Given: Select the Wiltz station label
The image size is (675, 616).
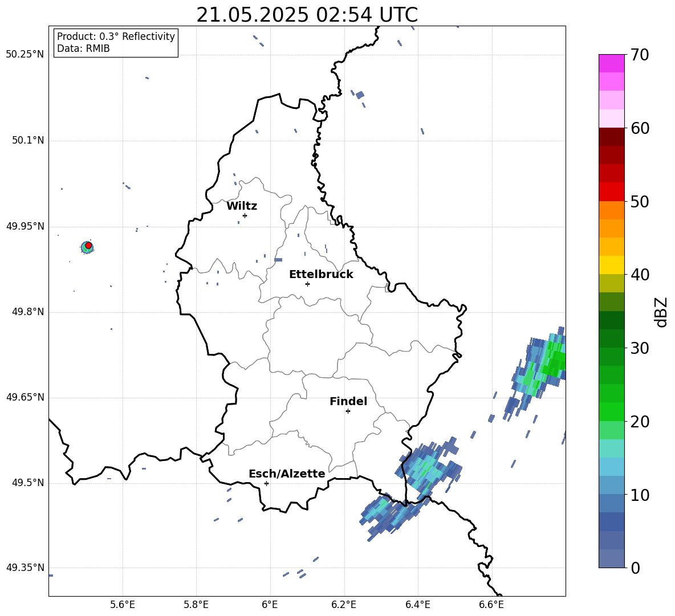Looking at the screenshot, I should [242, 206].
